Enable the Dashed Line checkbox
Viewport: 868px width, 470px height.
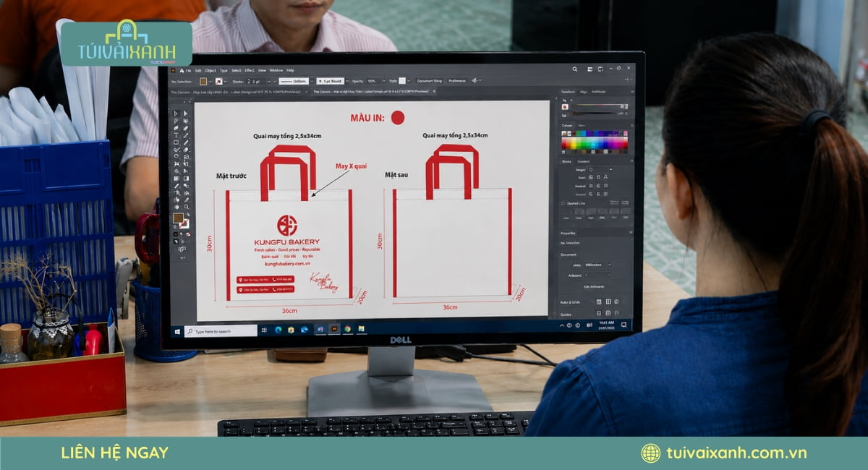tap(563, 203)
